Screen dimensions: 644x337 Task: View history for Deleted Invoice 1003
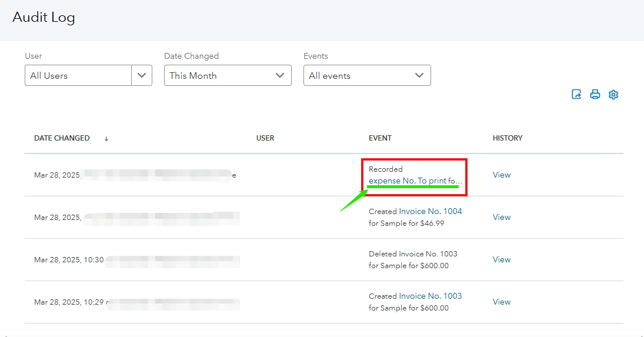pyautogui.click(x=501, y=259)
